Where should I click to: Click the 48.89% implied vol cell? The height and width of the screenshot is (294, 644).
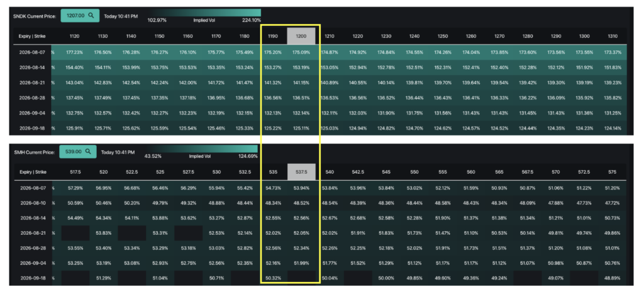coord(613,278)
